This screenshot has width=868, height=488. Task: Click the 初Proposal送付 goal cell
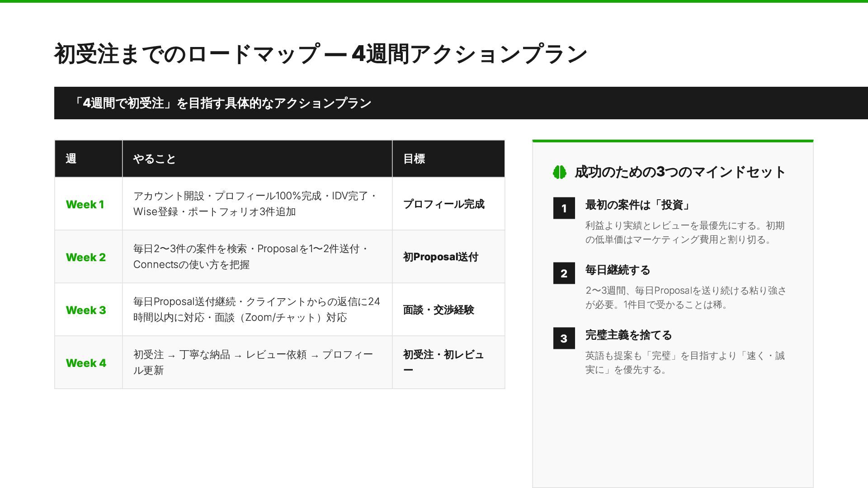click(x=440, y=257)
